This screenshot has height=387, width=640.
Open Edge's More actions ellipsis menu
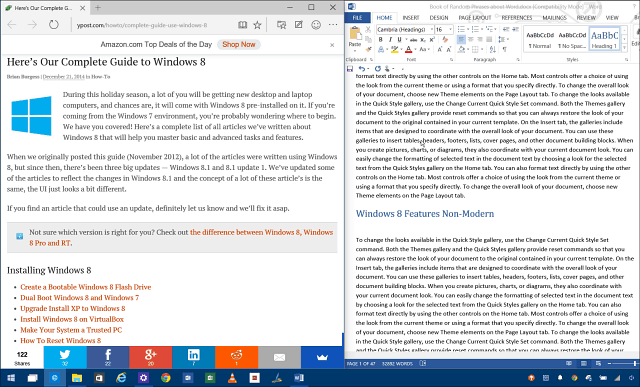333,25
